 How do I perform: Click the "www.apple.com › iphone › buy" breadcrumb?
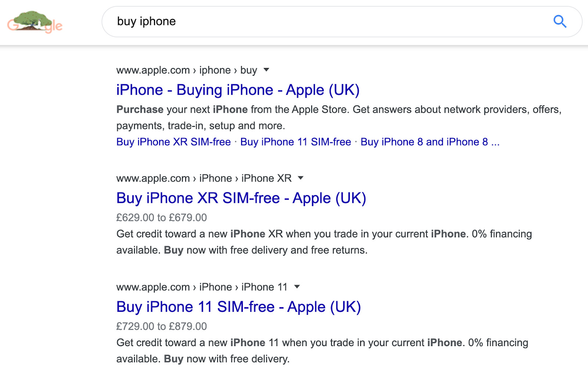point(187,70)
